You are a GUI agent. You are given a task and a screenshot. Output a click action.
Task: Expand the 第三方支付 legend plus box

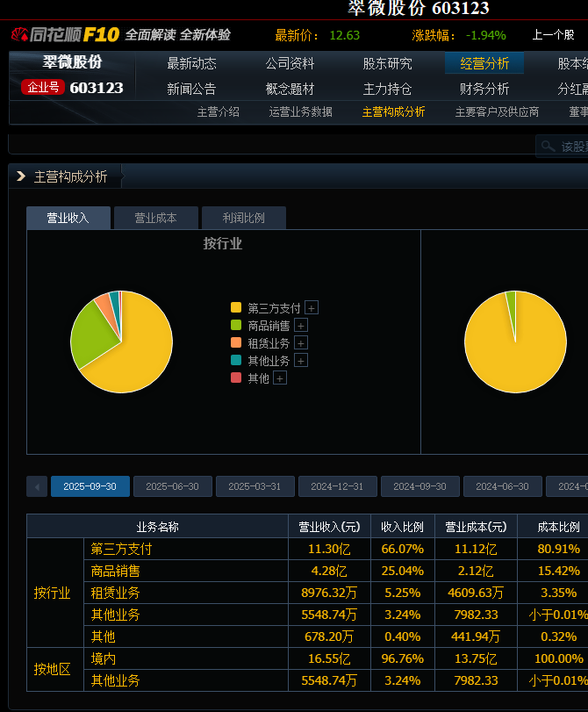pos(312,308)
